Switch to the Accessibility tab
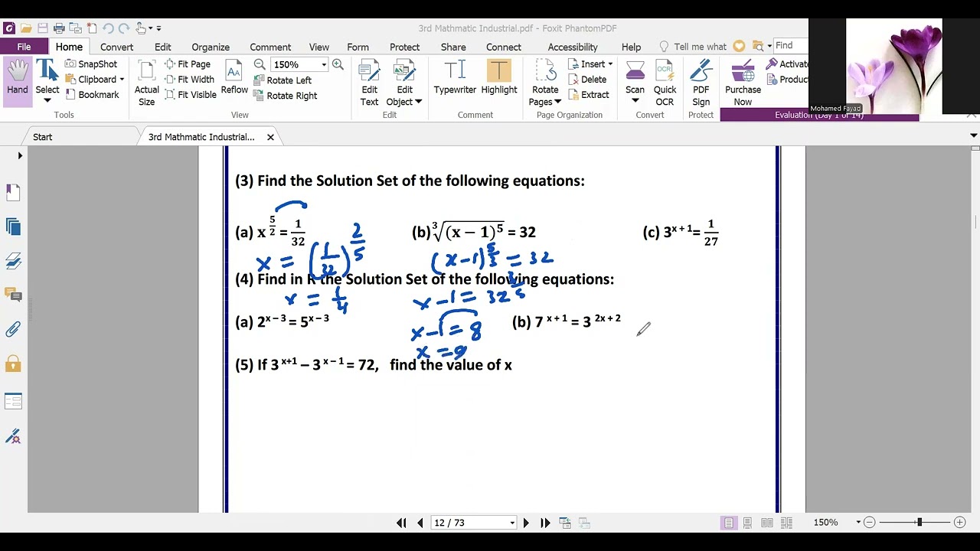The width and height of the screenshot is (980, 551). 573,47
